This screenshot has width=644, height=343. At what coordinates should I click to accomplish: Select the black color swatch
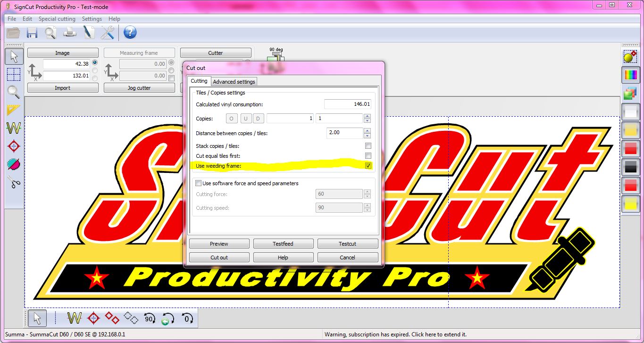630,167
